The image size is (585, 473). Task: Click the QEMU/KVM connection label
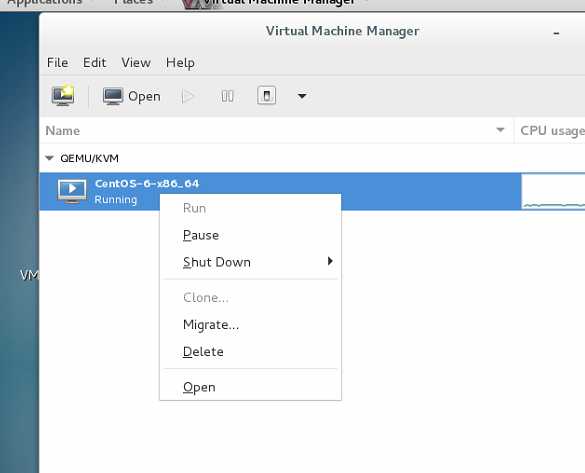tap(90, 158)
